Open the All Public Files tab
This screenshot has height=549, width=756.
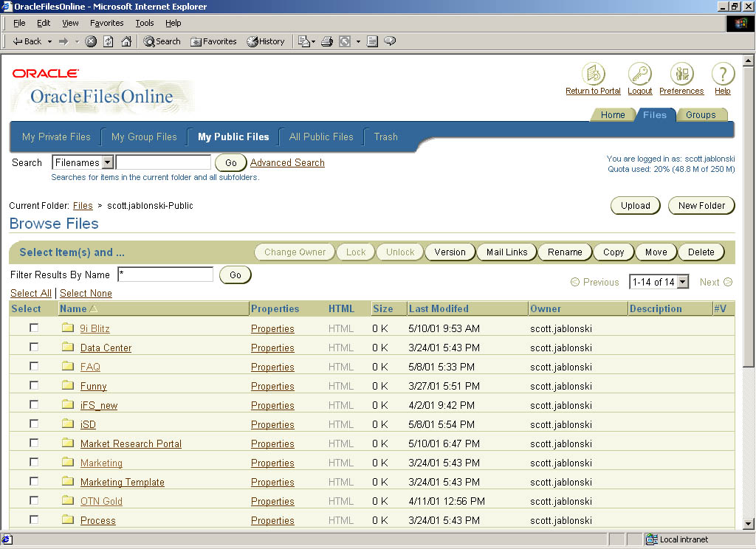tap(321, 137)
